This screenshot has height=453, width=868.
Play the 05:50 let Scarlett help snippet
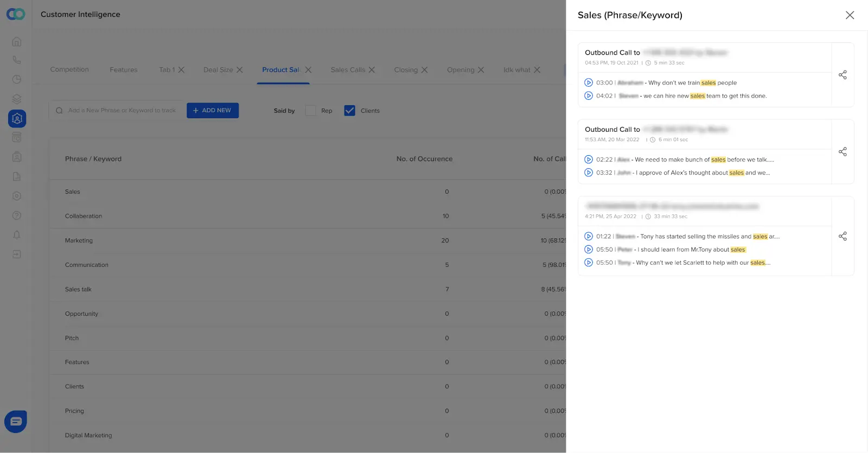[589, 263]
